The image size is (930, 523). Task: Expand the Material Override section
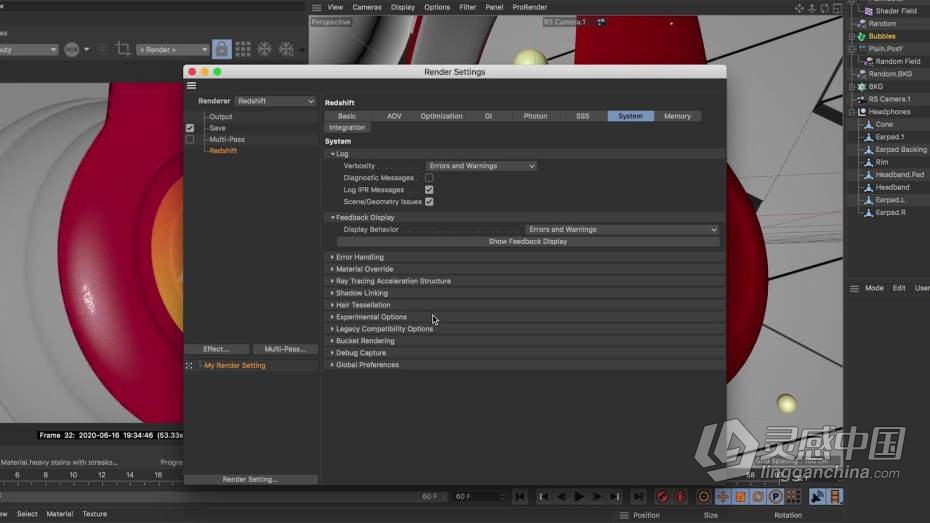pos(332,269)
